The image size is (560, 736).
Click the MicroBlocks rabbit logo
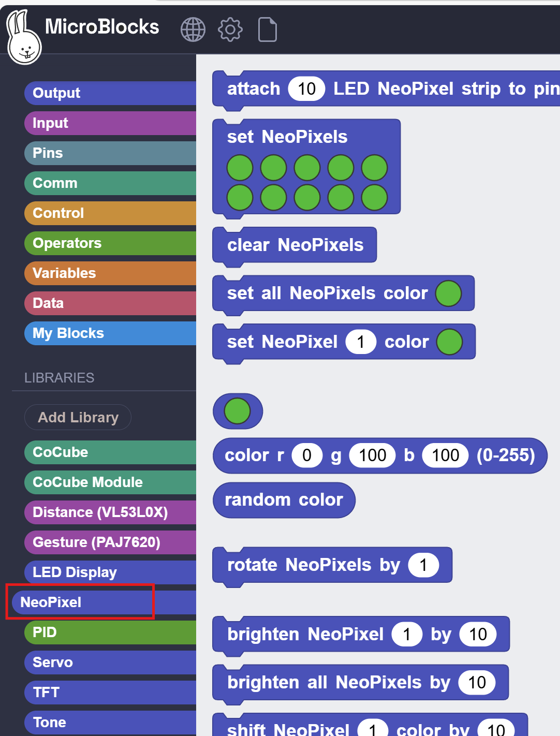click(x=23, y=37)
